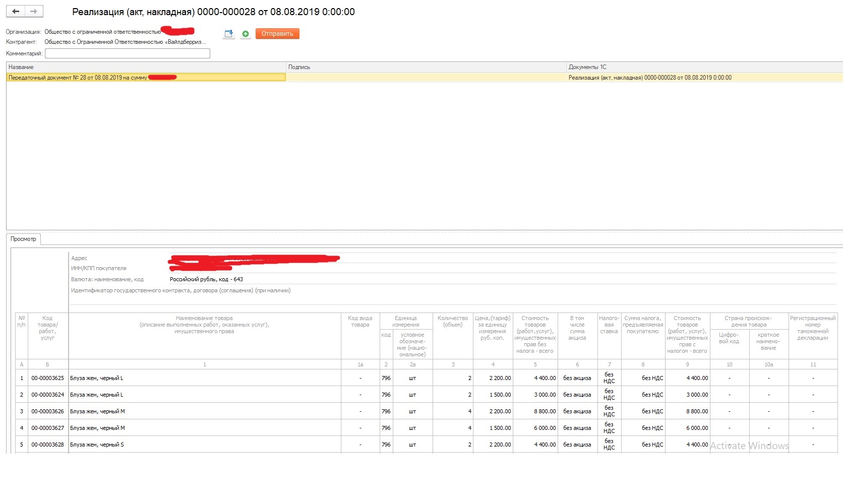Click product code 00-00003626 in row 3

click(47, 411)
